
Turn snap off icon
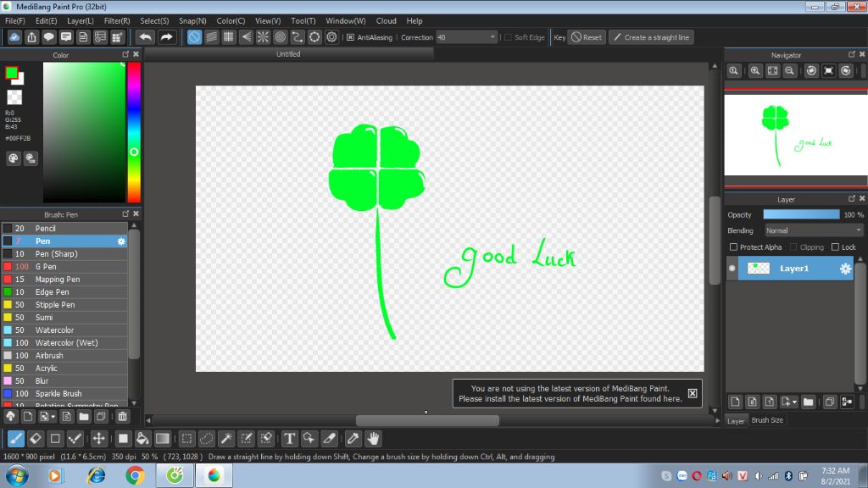click(x=194, y=37)
